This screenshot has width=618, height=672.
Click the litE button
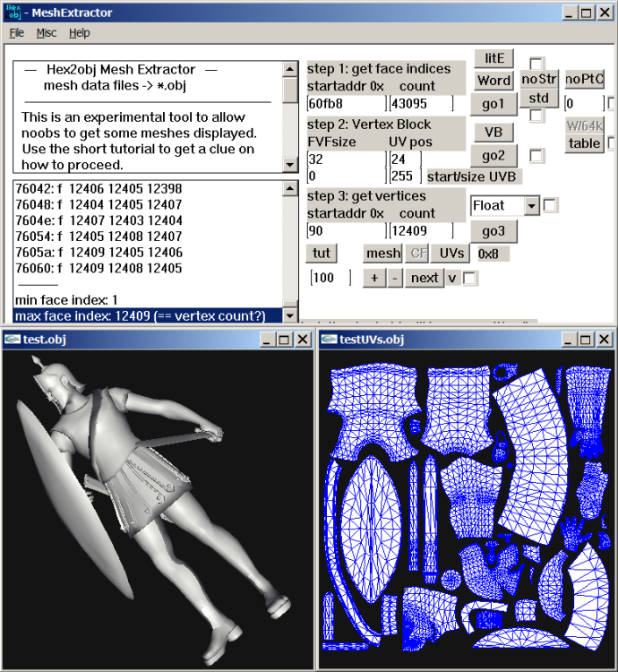coord(494,58)
